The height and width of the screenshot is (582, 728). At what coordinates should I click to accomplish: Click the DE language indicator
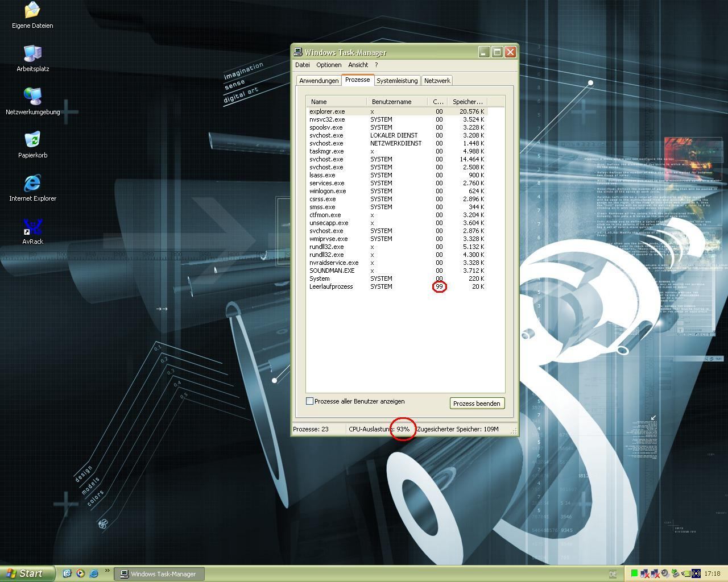(x=613, y=574)
